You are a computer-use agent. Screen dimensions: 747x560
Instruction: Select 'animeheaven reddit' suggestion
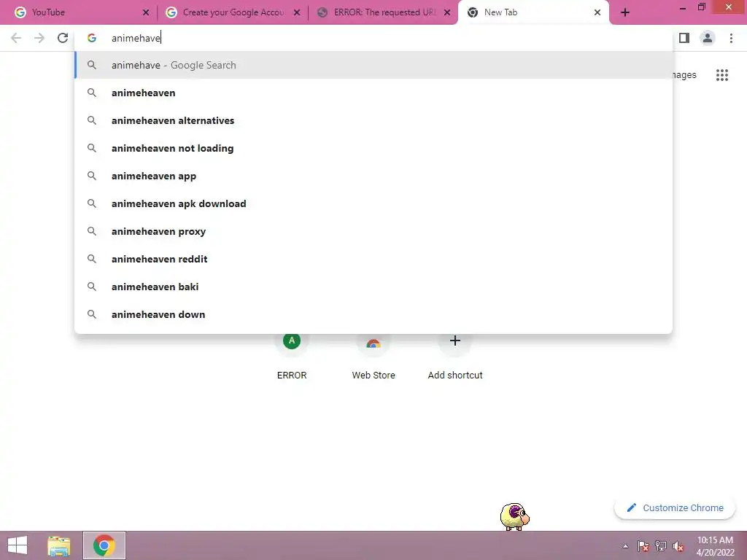point(373,259)
